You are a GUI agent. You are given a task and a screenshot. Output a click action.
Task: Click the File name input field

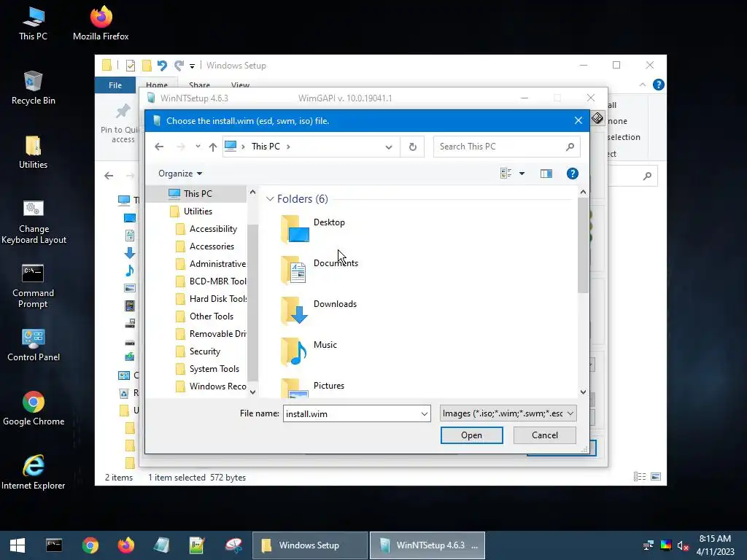[x=351, y=414]
